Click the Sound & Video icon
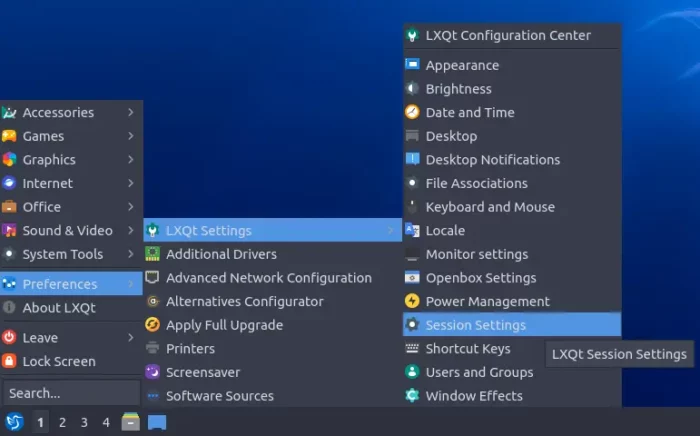The height and width of the screenshot is (436, 700). point(9,230)
